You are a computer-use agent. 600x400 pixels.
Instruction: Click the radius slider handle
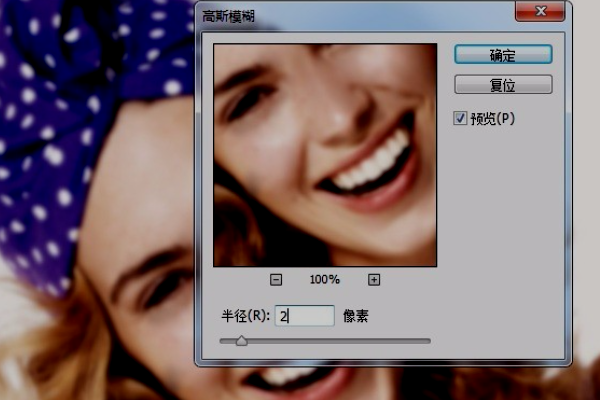[241, 341]
